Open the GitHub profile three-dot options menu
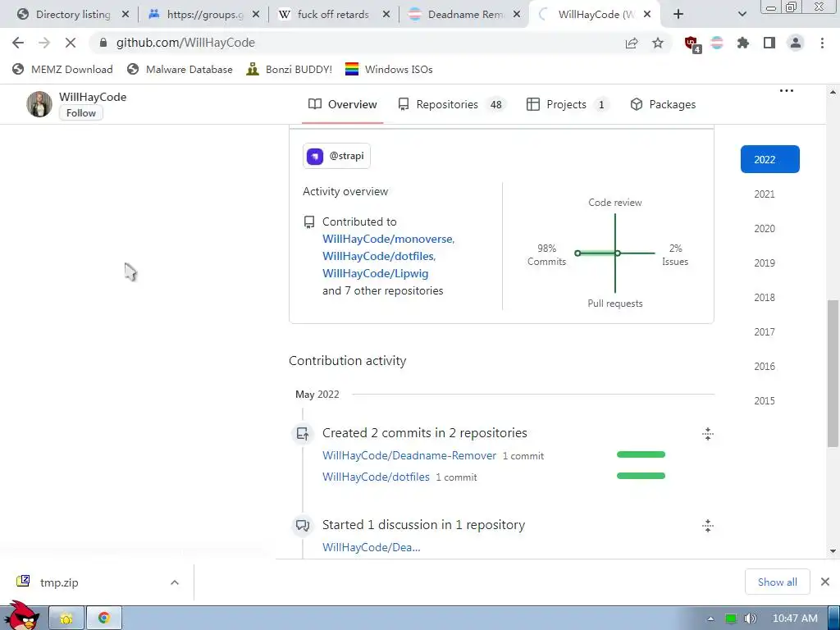This screenshot has width=840, height=630. (787, 90)
